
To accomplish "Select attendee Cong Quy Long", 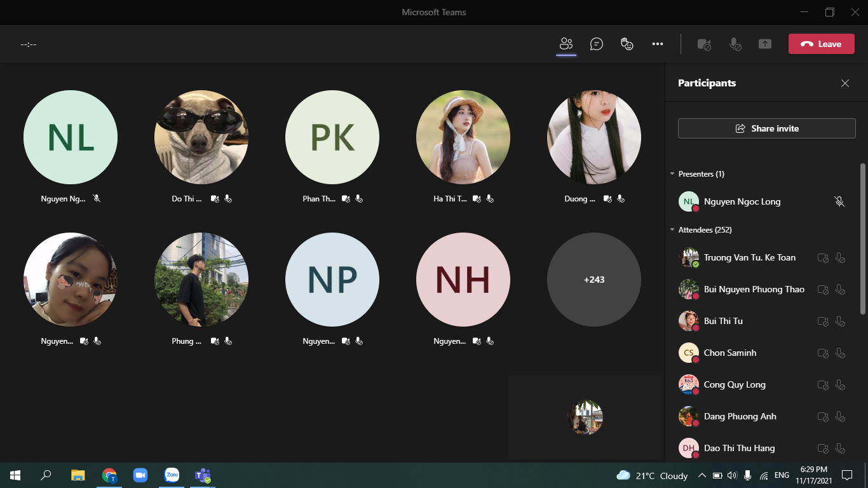I will [735, 384].
